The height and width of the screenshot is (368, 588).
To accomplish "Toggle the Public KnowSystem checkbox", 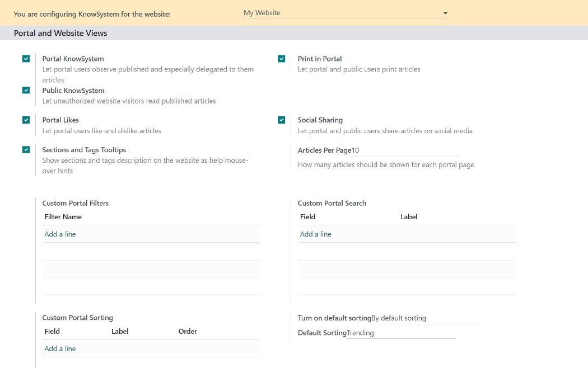I will 26,90.
